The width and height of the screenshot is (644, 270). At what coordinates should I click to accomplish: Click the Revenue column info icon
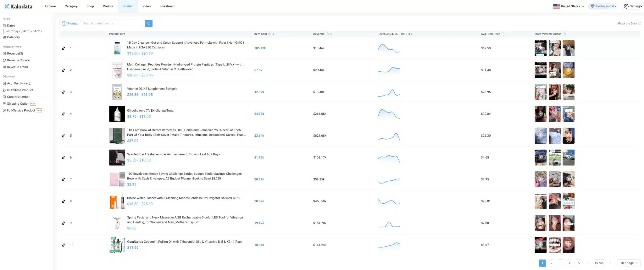coord(327,34)
